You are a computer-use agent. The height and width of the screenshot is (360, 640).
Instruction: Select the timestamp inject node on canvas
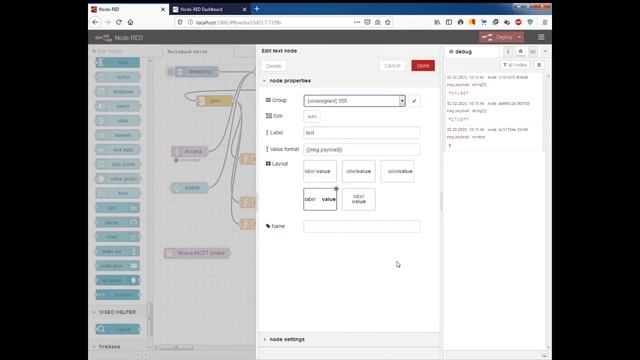(x=196, y=72)
